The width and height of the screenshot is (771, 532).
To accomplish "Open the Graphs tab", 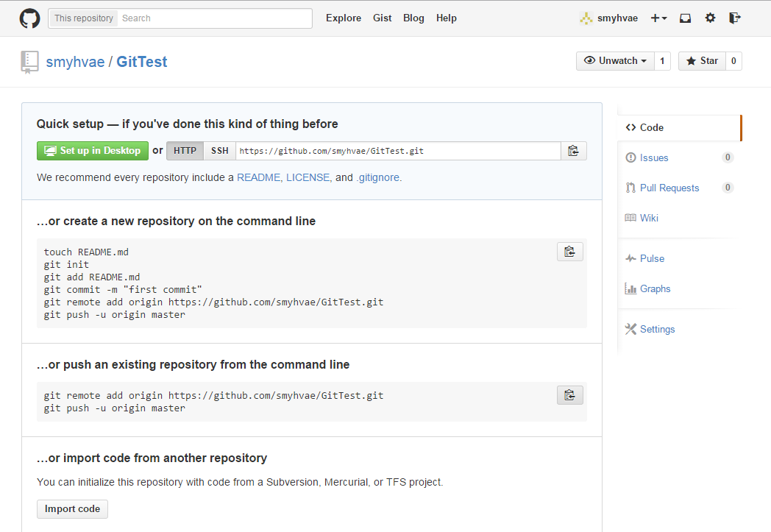I will tap(678, 288).
